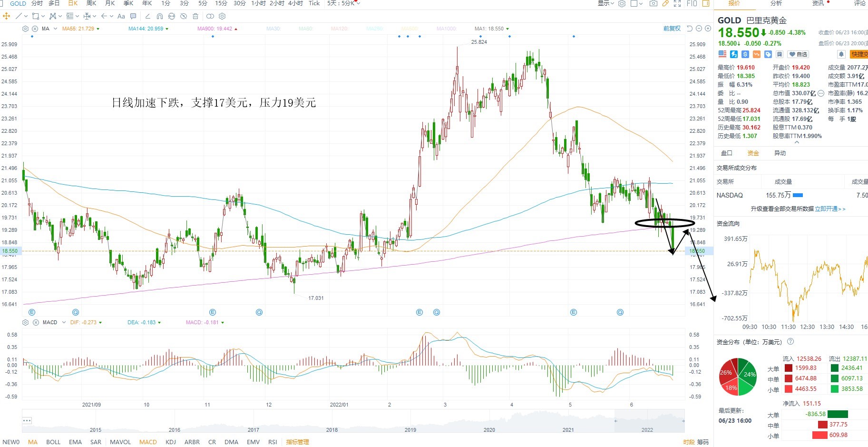Screen dimensions: 868x447
Task: Take a chart snapshot with the camera
Action: (x=653, y=3)
